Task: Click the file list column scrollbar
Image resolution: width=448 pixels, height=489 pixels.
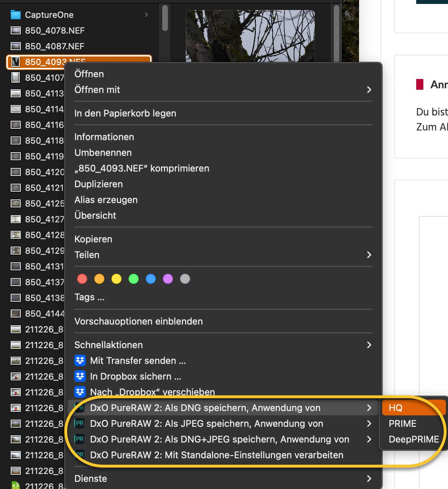Action: point(165,19)
